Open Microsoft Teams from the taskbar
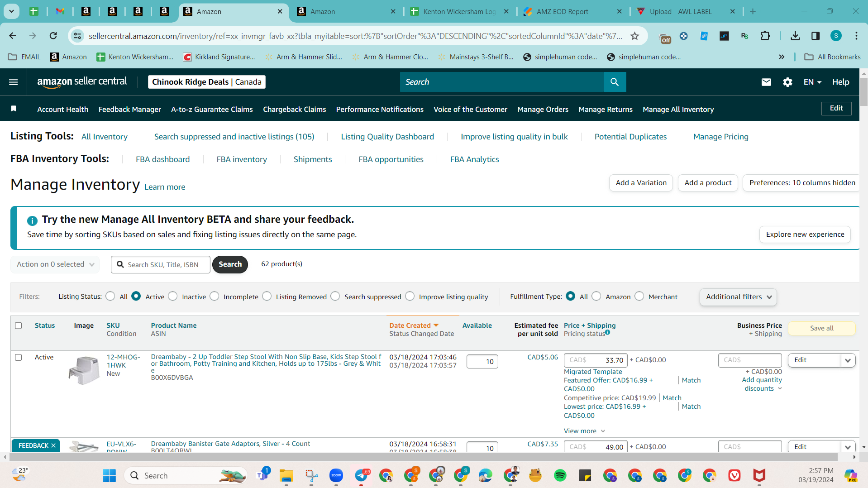This screenshot has width=868, height=488. click(x=262, y=474)
